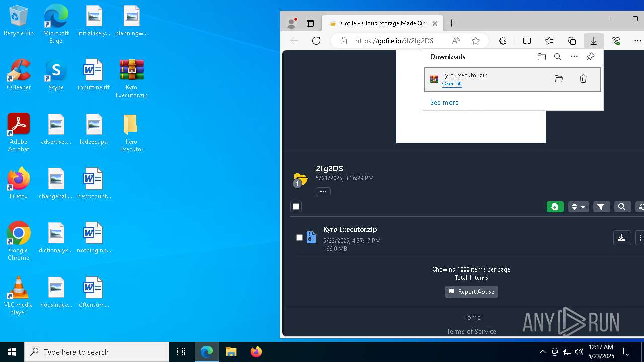Add page to favorites star icon
The image size is (644, 362).
coord(476,41)
